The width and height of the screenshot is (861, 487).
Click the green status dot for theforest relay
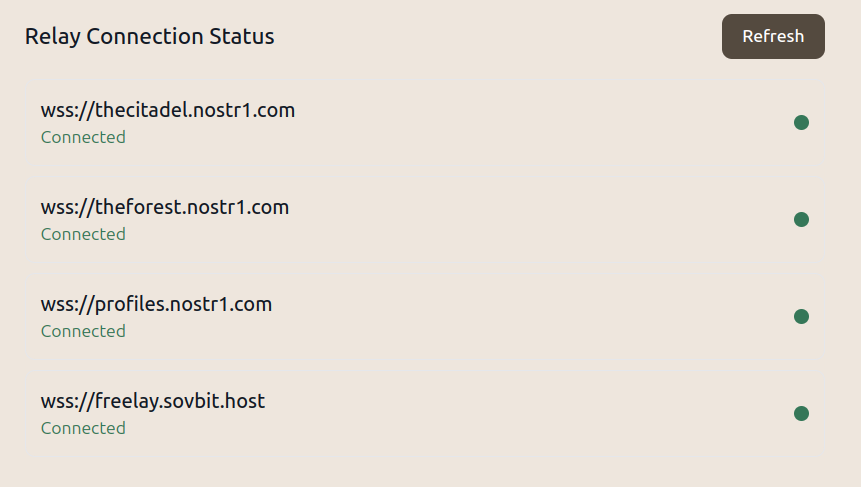coord(801,220)
